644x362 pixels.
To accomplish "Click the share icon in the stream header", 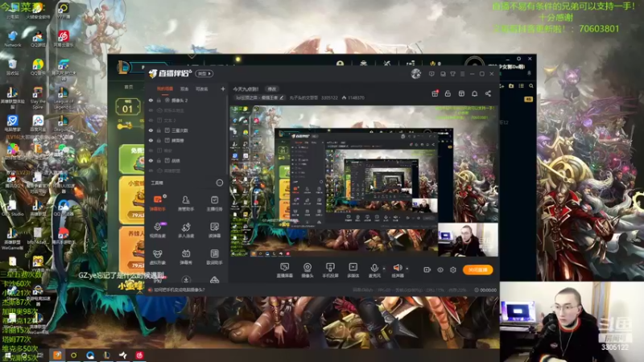I will [488, 93].
